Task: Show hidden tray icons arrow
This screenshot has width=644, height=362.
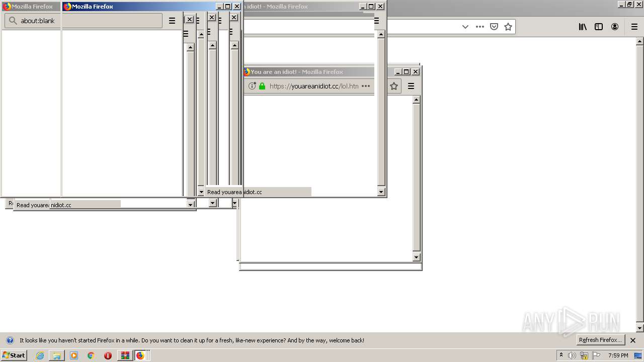Action: click(561, 355)
